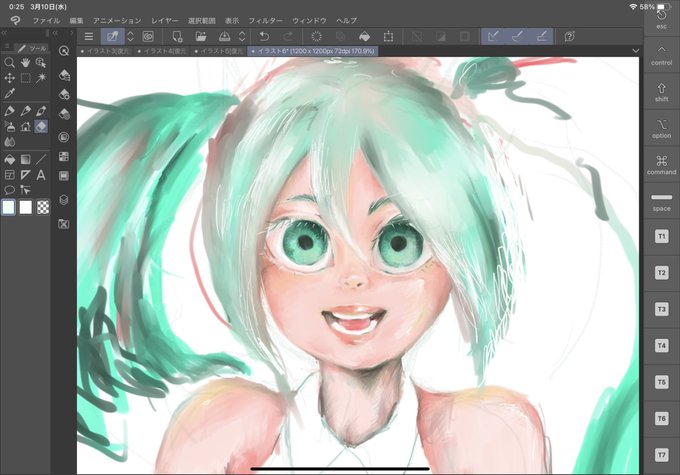Select the Eyedropper tool
This screenshot has width=680, height=475.
(x=10, y=93)
